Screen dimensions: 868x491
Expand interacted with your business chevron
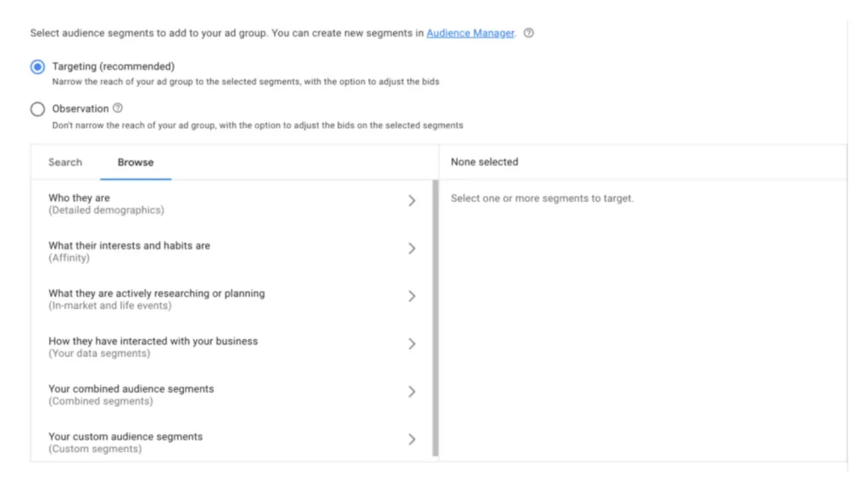pos(412,343)
